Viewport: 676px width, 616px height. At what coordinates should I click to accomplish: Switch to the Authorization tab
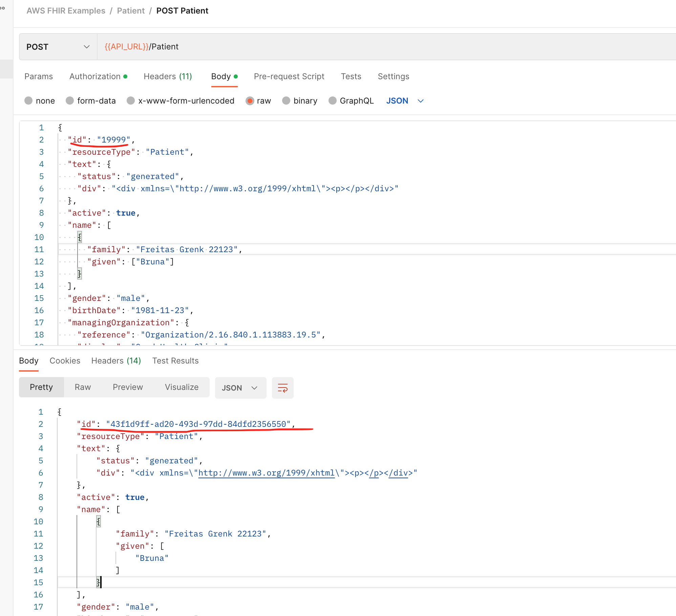[x=95, y=76]
